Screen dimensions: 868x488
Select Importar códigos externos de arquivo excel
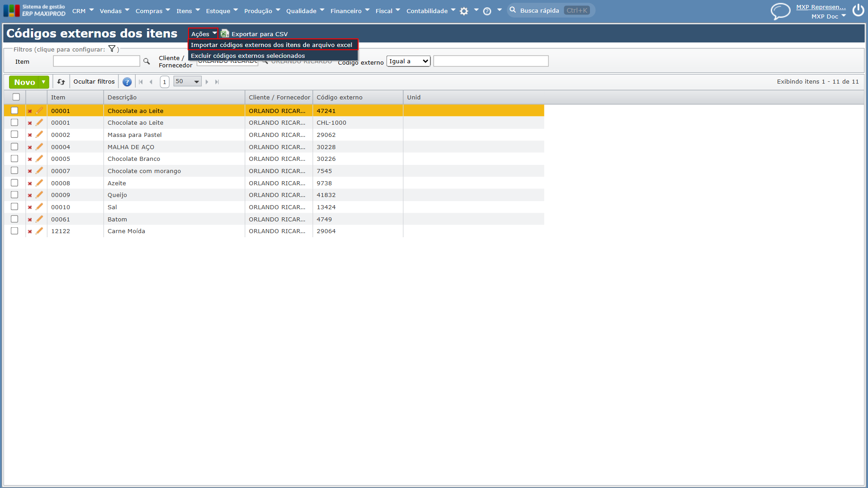point(273,45)
